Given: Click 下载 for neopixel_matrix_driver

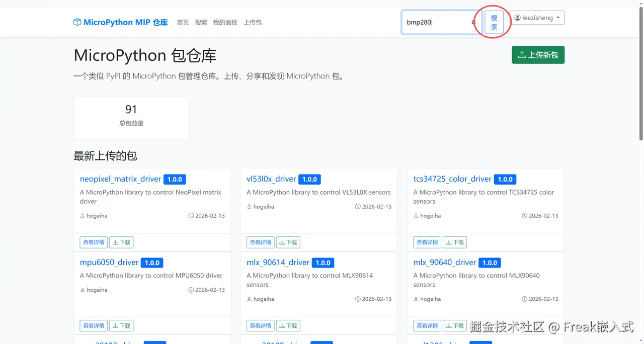Looking at the screenshot, I should (x=121, y=242).
